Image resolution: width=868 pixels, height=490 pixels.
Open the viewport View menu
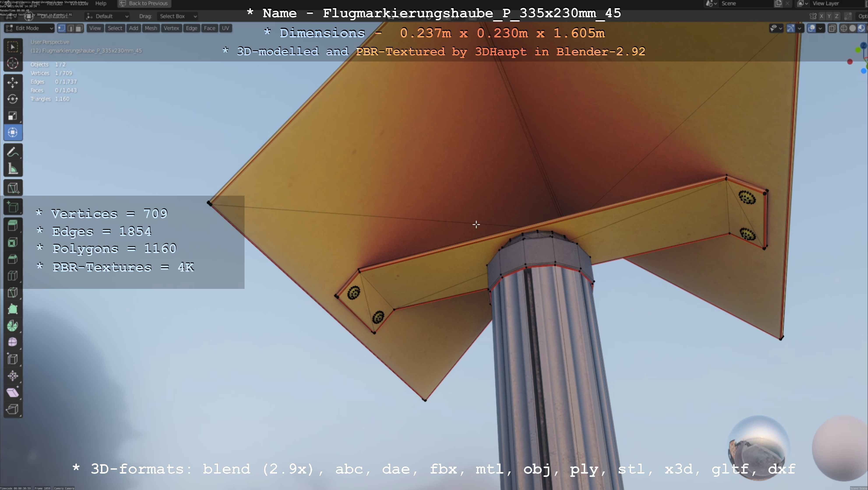click(x=95, y=28)
